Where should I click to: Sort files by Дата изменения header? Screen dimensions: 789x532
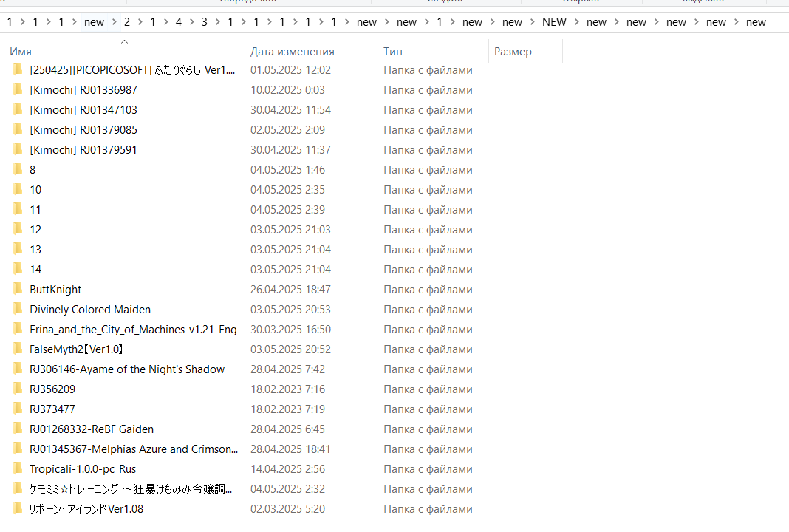pyautogui.click(x=293, y=51)
